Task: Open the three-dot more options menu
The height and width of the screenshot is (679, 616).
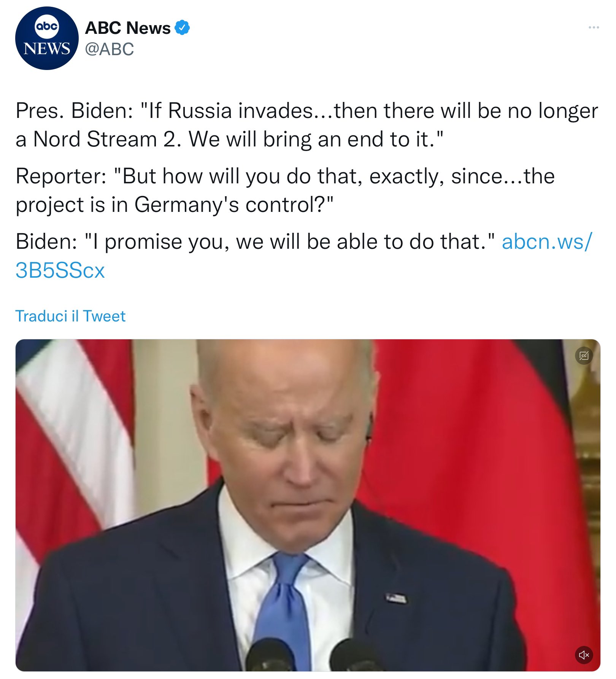Action: pos(594,27)
